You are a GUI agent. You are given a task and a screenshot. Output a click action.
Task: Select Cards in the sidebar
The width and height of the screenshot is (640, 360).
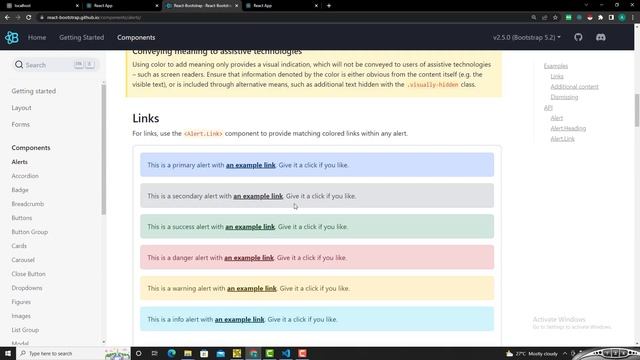click(x=19, y=246)
